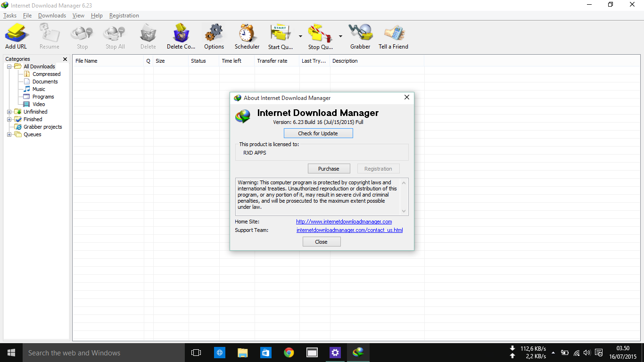Select Grabber projects in the tree
This screenshot has width=644, height=362.
pos(42,127)
